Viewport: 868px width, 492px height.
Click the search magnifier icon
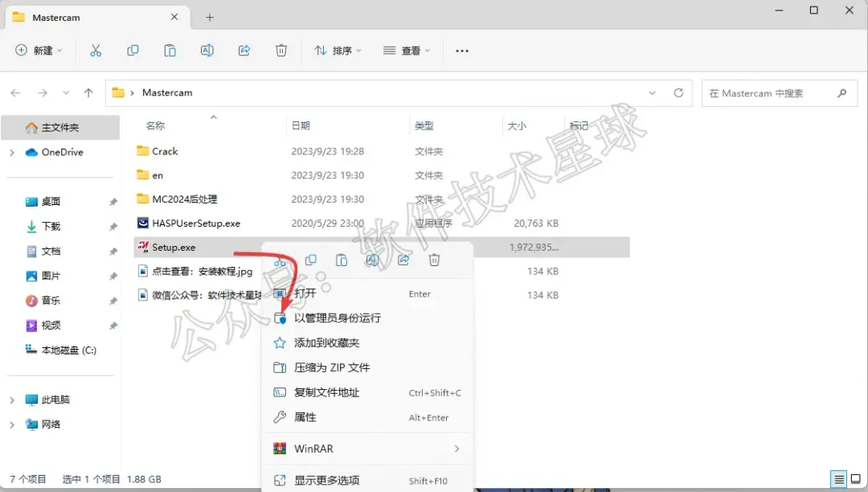(842, 93)
